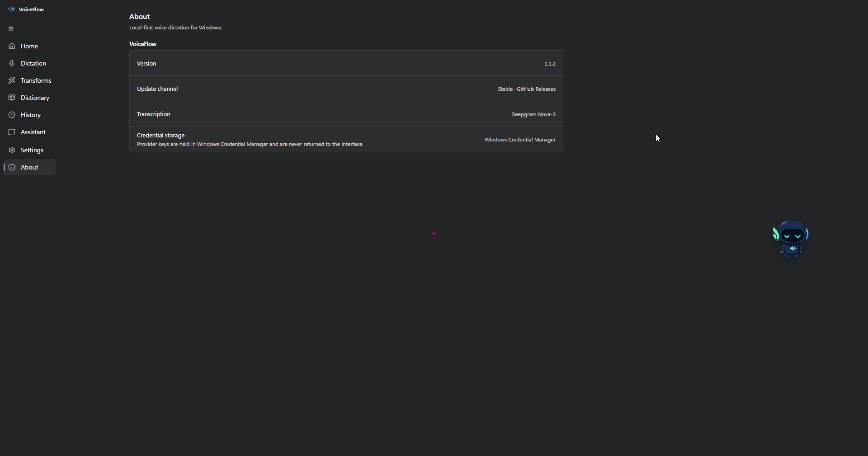868x456 pixels.
Task: Click the Assistant chat bubble icon
Action: pyautogui.click(x=12, y=132)
